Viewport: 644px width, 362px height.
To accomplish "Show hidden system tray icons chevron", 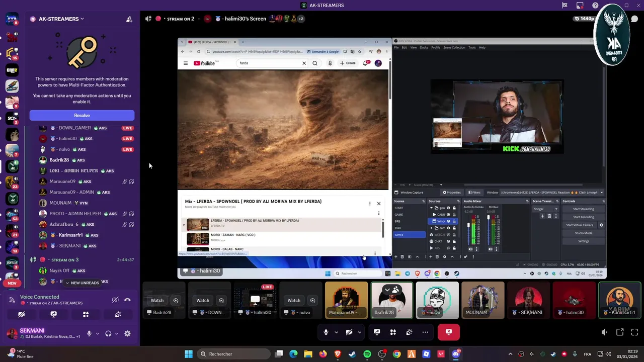I will [510, 354].
